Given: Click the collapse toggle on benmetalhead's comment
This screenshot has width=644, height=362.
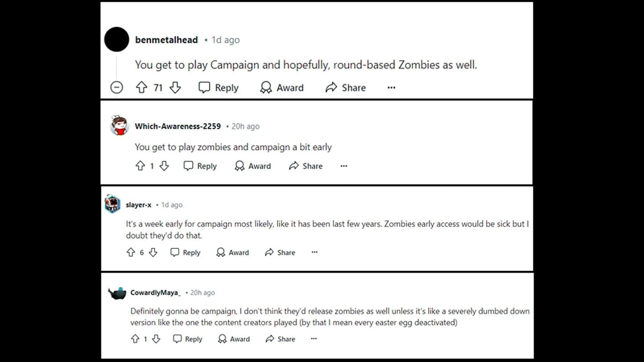Looking at the screenshot, I should tap(116, 87).
